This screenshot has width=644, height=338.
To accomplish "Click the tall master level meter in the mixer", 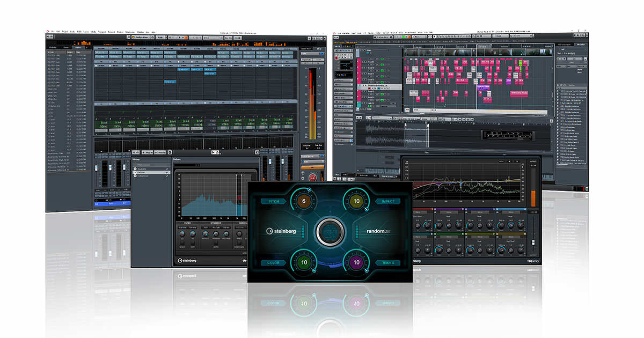I will pyautogui.click(x=312, y=105).
